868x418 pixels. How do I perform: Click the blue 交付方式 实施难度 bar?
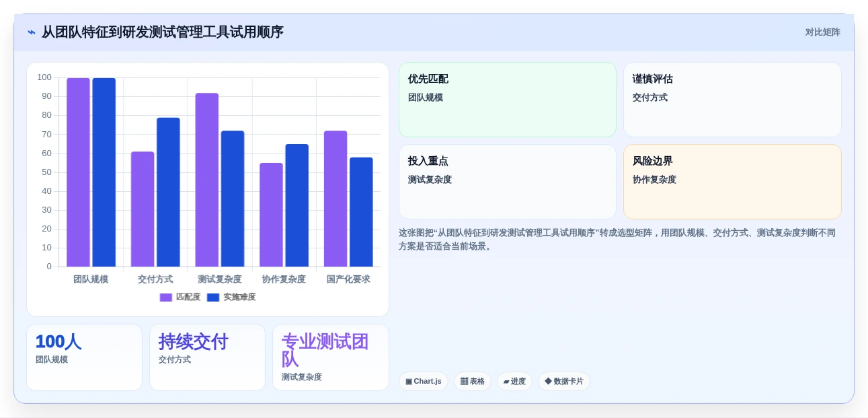(x=168, y=193)
